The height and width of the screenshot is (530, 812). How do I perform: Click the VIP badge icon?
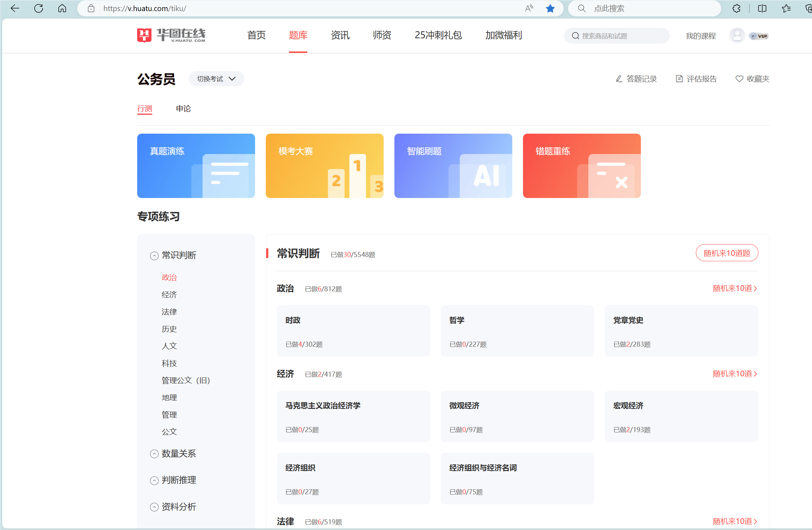click(759, 36)
